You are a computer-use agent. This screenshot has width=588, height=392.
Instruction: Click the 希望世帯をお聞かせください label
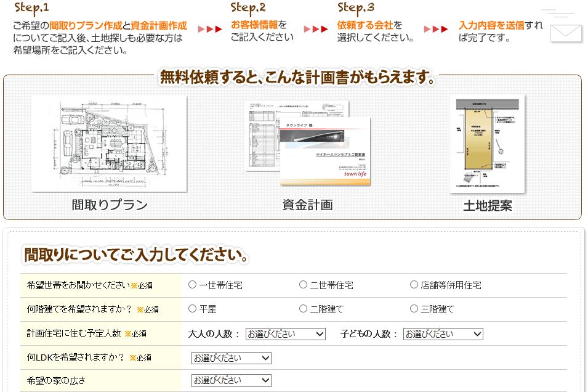tap(78, 285)
